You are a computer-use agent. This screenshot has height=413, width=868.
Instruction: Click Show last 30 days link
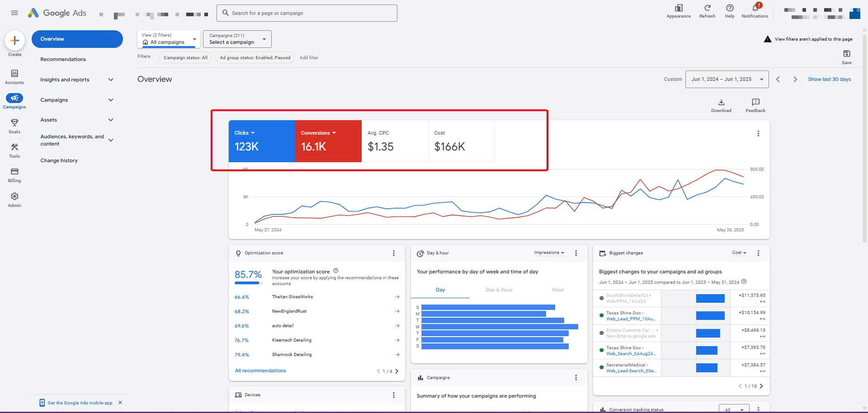pyautogui.click(x=829, y=79)
